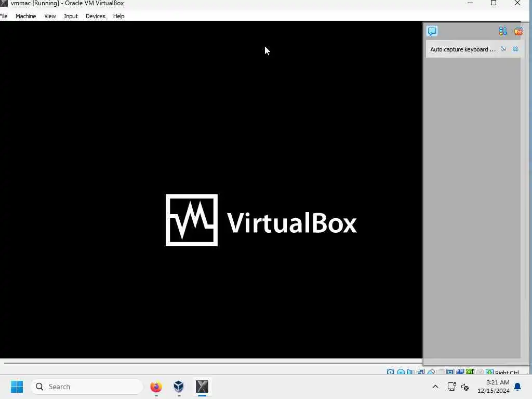The image size is (532, 399).
Task: Click the audio status bar icon
Action: click(x=410, y=372)
